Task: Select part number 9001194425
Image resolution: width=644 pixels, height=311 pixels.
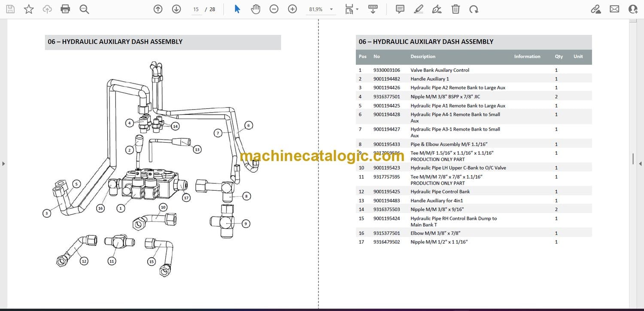Action: [x=386, y=106]
